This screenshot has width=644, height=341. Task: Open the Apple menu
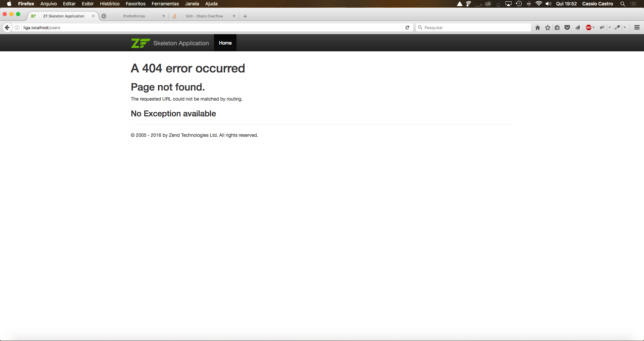click(9, 4)
